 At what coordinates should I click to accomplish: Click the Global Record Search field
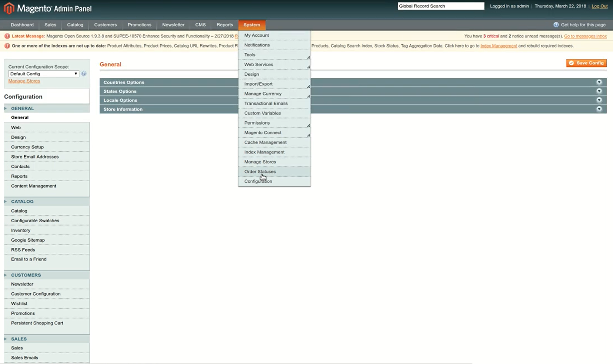pos(441,6)
